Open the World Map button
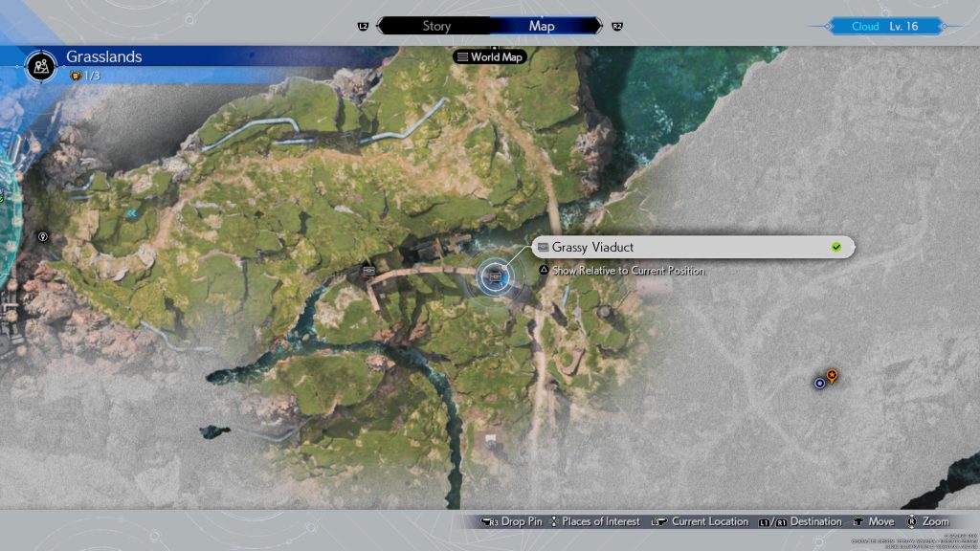The width and height of the screenshot is (980, 551). pyautogui.click(x=491, y=57)
